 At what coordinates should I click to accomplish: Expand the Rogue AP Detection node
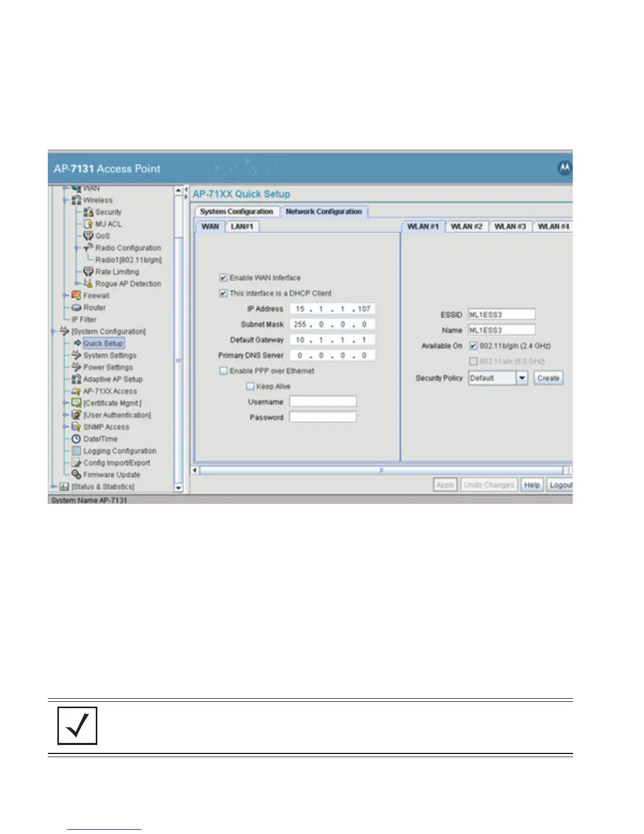(x=77, y=284)
